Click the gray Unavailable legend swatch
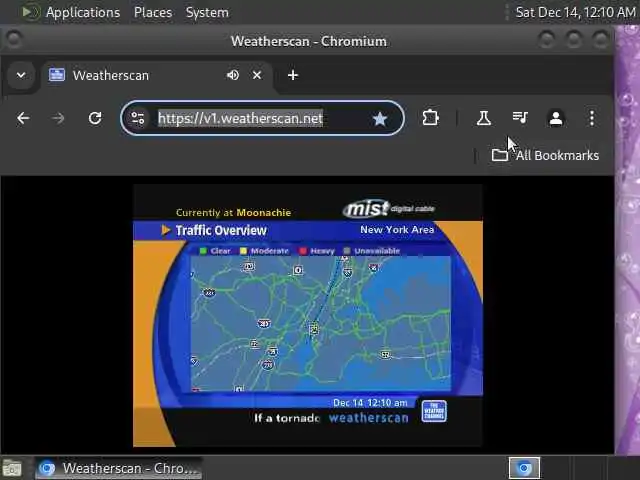This screenshot has width=640, height=480. (x=347, y=251)
